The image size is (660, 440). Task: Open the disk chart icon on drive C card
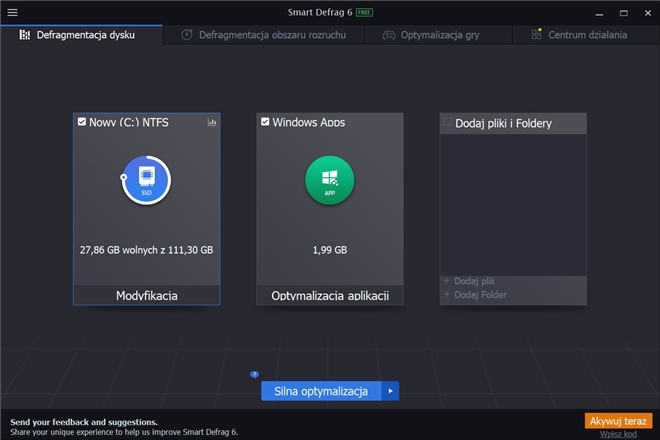coord(212,123)
